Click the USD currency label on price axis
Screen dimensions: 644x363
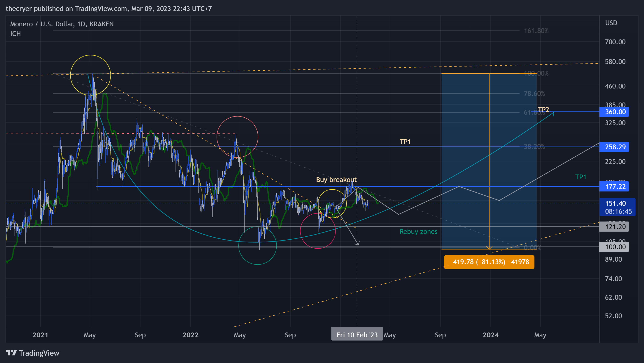(x=611, y=23)
